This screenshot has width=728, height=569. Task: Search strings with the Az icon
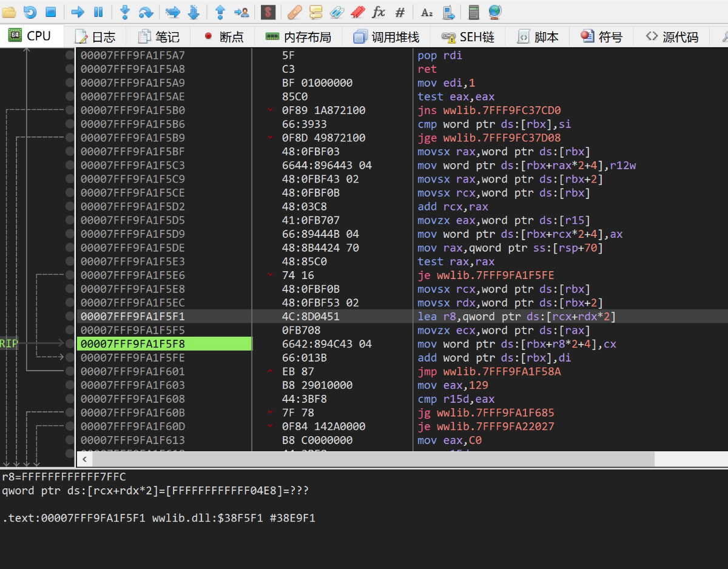coord(427,12)
